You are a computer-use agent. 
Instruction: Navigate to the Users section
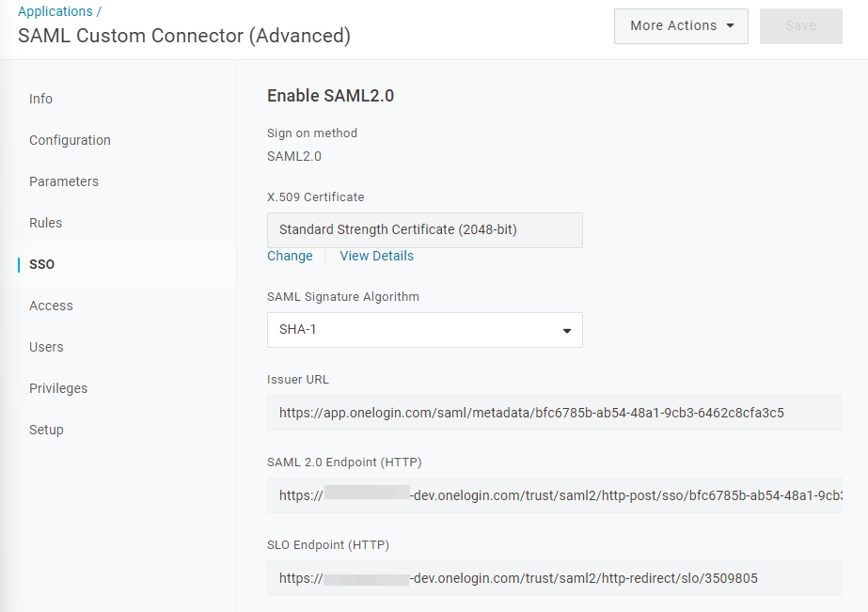pyautogui.click(x=46, y=347)
